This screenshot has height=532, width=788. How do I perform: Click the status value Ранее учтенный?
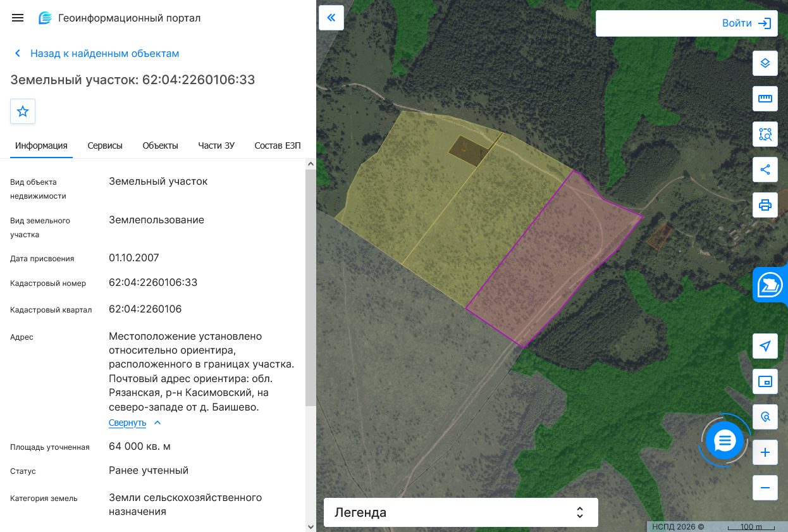(149, 471)
